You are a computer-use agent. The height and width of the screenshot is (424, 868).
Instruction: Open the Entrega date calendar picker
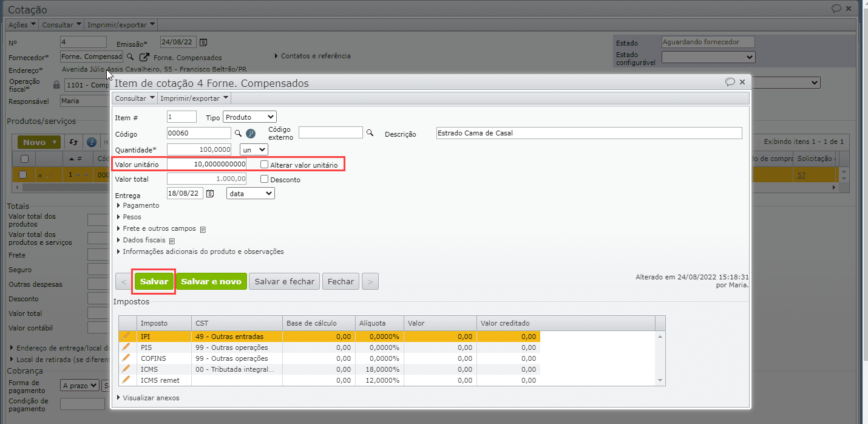coord(211,194)
